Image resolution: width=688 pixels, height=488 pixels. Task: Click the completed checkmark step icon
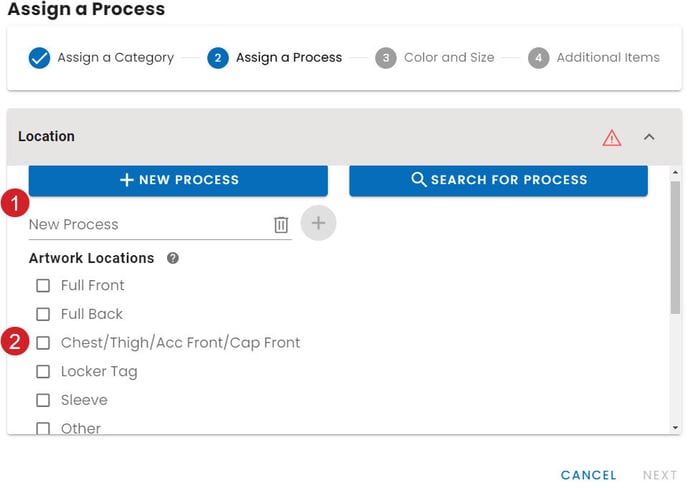pyautogui.click(x=40, y=57)
